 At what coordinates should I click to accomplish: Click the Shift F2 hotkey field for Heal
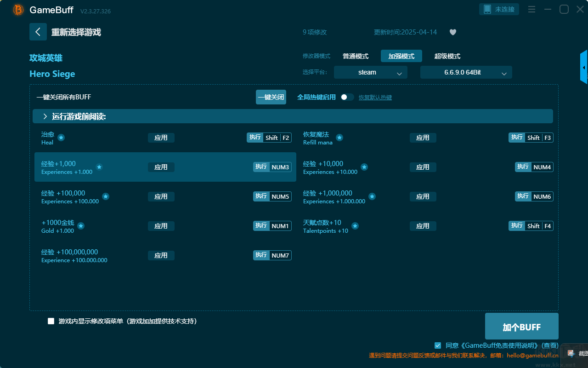[269, 138]
